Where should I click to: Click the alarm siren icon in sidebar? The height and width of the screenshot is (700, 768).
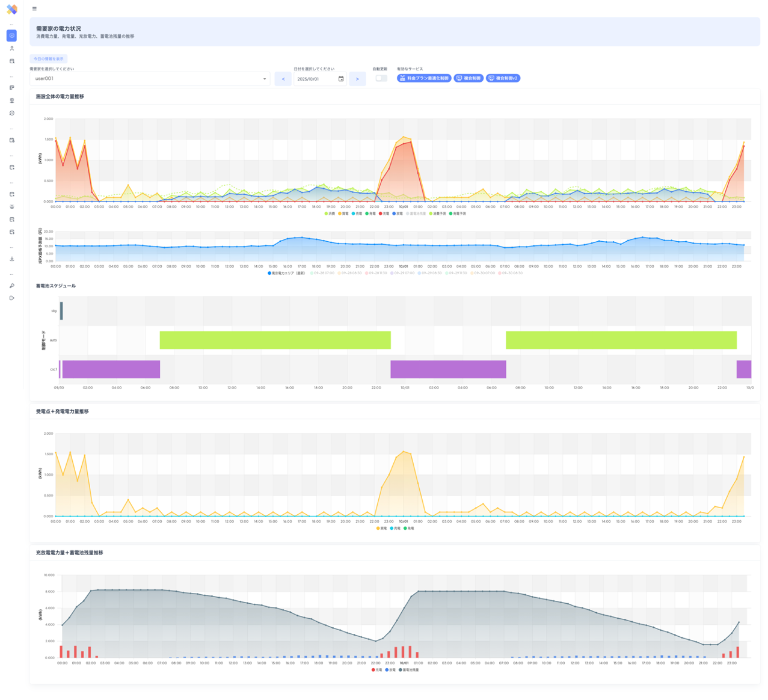point(11,207)
